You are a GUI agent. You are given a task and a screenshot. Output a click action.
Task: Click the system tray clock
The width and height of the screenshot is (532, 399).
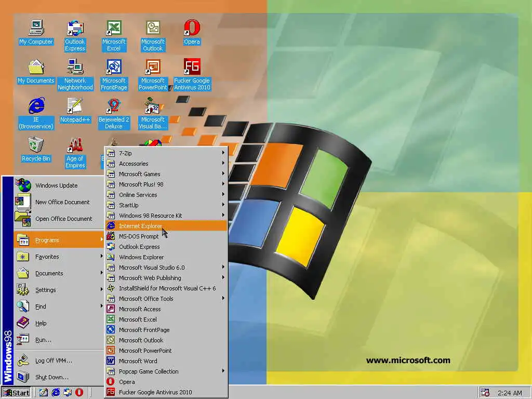pyautogui.click(x=510, y=393)
